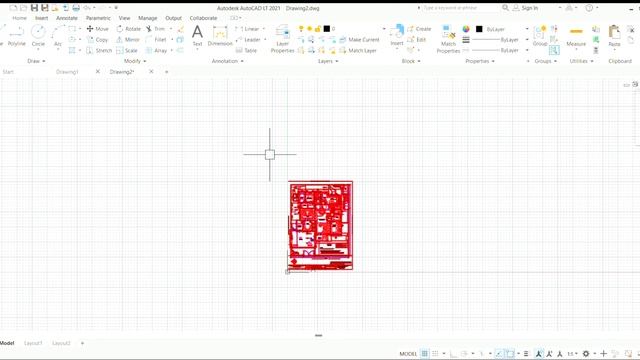
Task: Click the search magnifier icon in title bar
Action: (x=505, y=8)
